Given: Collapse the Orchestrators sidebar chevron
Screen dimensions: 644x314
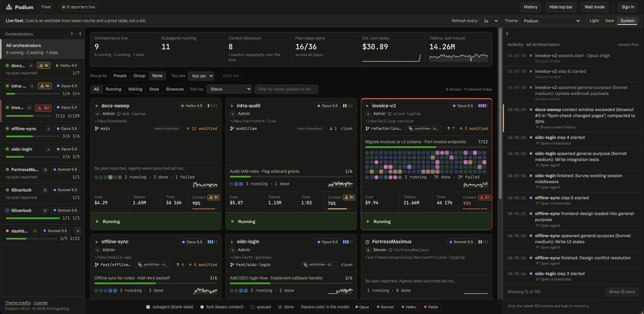Looking at the screenshot, I should point(80,34).
